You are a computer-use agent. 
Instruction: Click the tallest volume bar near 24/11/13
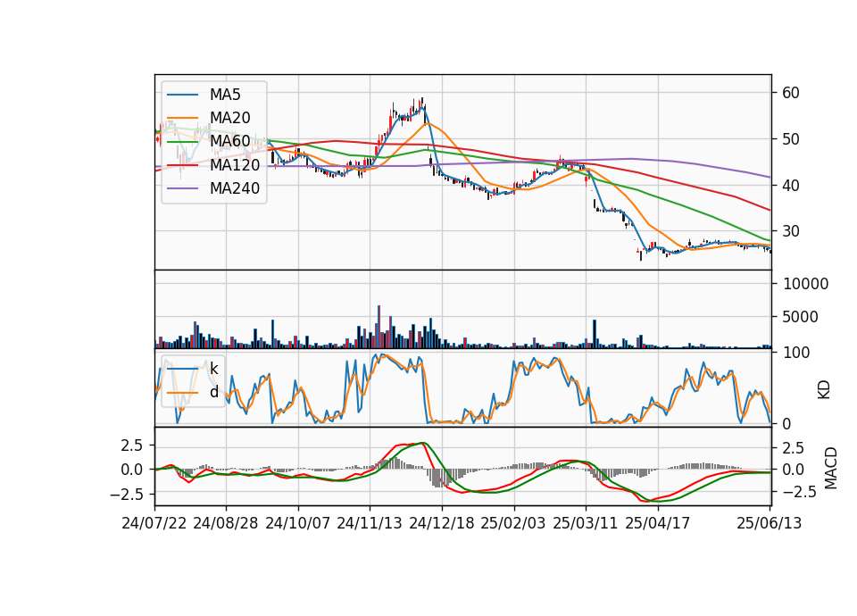[x=379, y=327]
